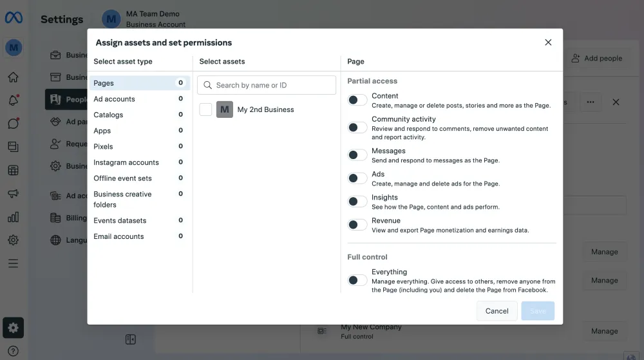The width and height of the screenshot is (644, 360).
Task: Select Instagram accounts asset type
Action: click(126, 162)
